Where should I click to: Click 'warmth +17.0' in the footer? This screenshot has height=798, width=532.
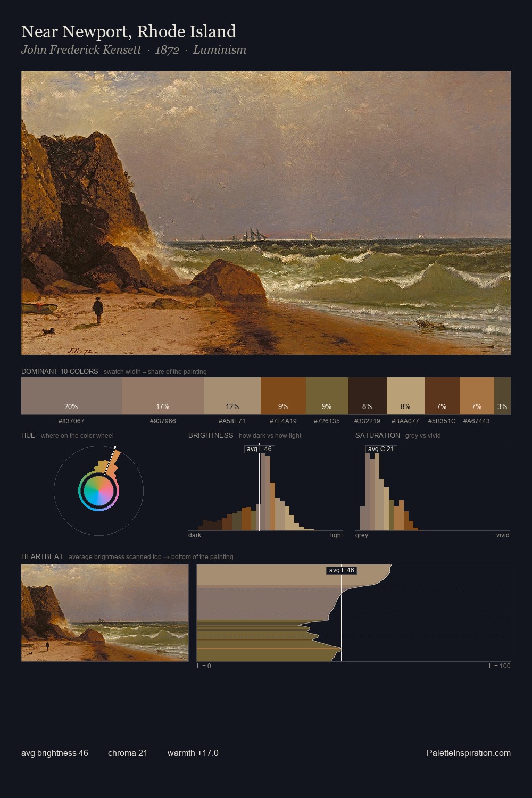[x=193, y=753]
